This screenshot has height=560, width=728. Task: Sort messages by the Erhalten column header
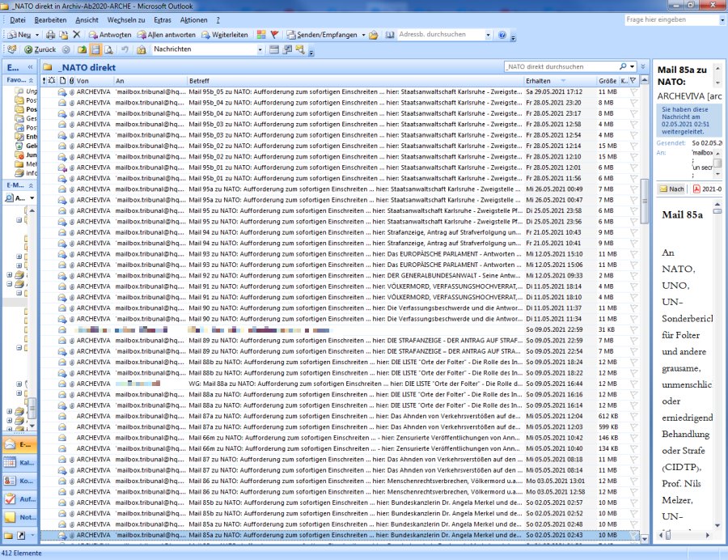point(560,81)
